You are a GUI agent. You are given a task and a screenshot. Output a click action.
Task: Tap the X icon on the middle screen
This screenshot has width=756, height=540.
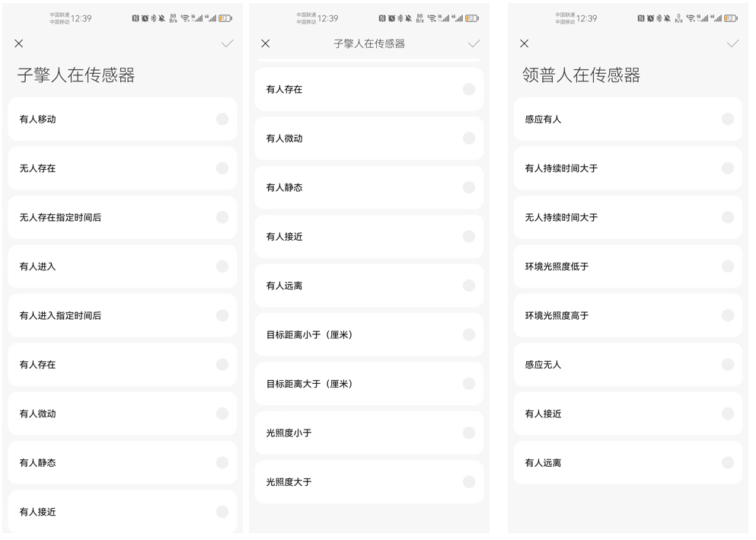[x=266, y=44]
